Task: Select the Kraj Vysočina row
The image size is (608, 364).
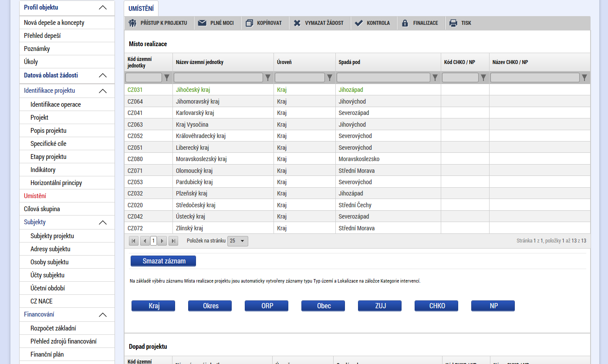Action: [357, 125]
